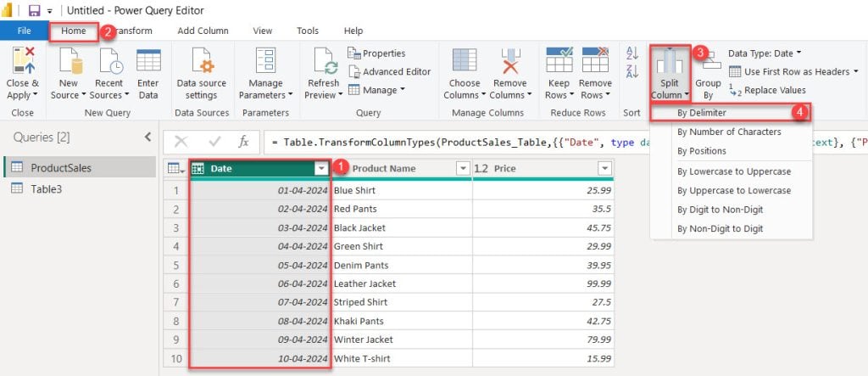Click the fx formula icon
This screenshot has height=376, width=868.
click(243, 142)
